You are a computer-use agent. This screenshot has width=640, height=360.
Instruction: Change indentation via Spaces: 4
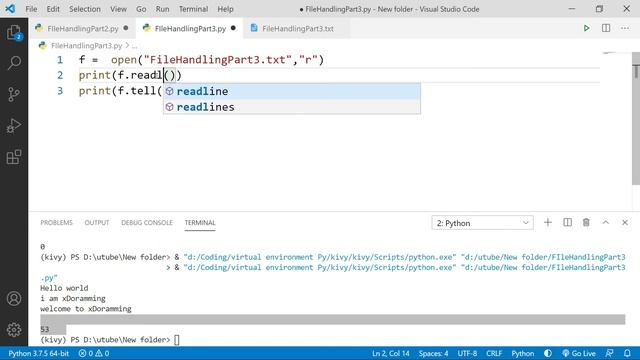click(x=433, y=353)
